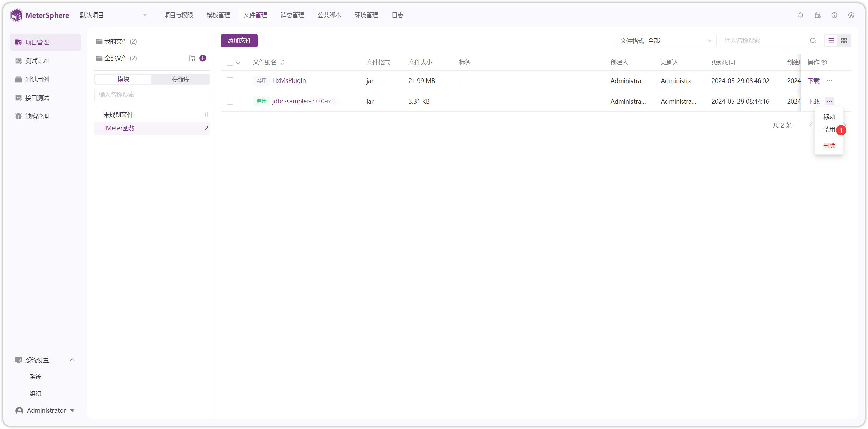Click the 添加文件 button

239,41
